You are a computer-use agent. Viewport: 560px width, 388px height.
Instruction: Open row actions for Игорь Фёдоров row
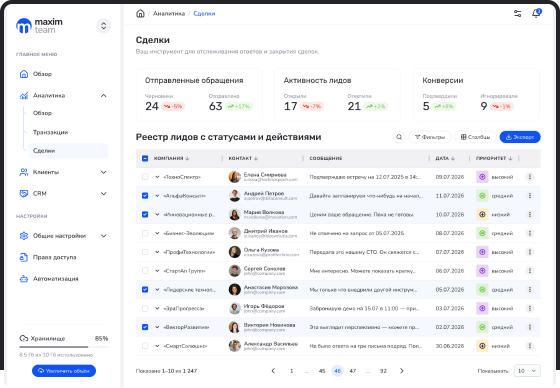[530, 308]
